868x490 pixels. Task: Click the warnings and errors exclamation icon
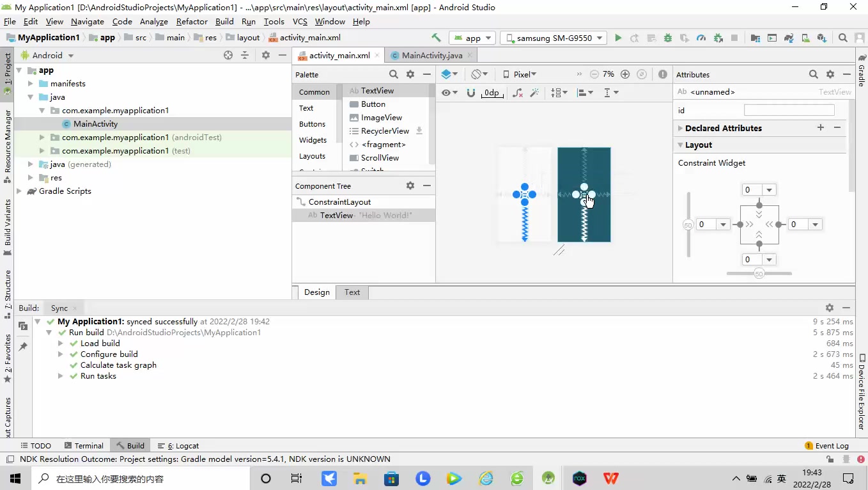pos(663,74)
